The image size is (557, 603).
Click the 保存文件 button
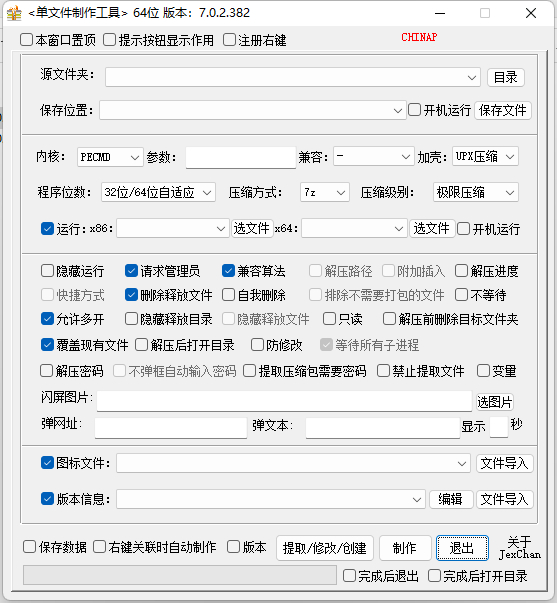click(x=503, y=111)
